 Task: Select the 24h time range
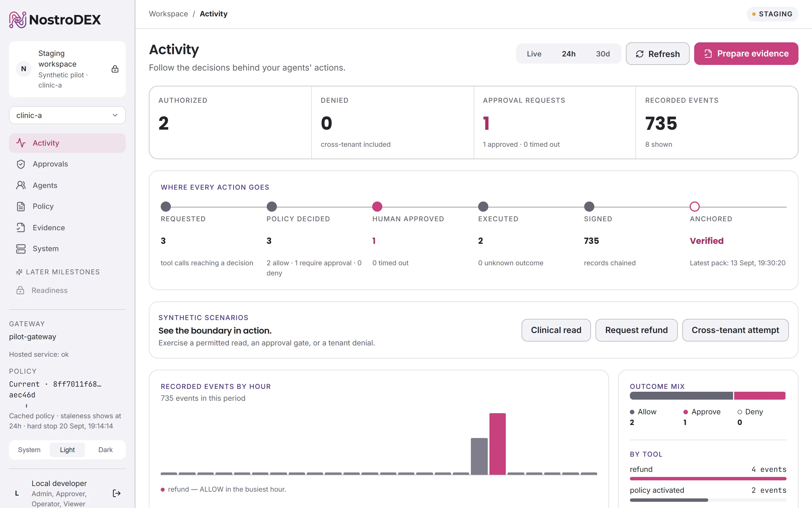pyautogui.click(x=568, y=54)
